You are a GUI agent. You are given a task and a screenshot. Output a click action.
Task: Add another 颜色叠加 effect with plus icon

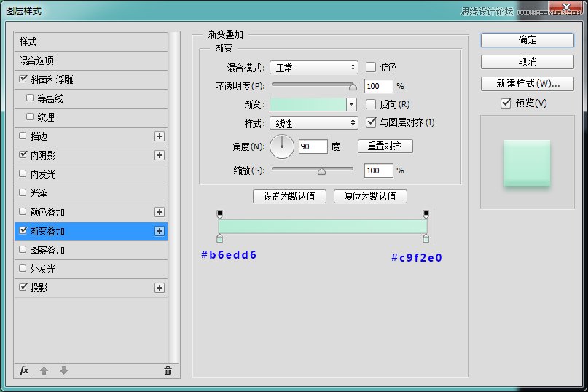click(x=160, y=212)
